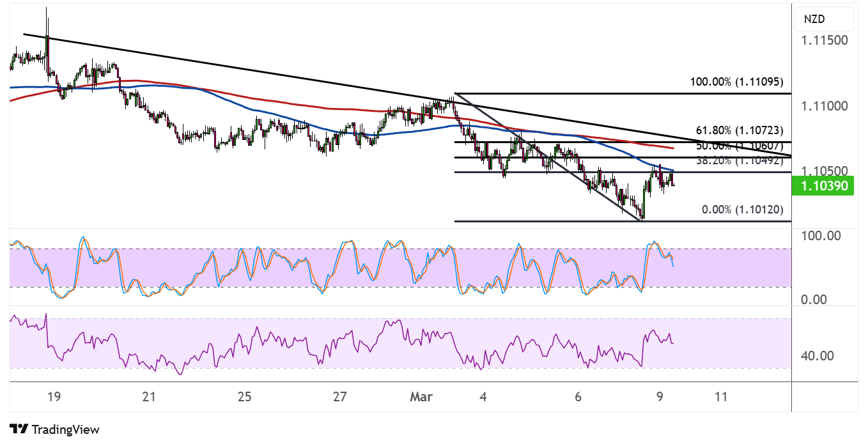
Task: Click the 19 date label on time axis
Action: tap(54, 397)
